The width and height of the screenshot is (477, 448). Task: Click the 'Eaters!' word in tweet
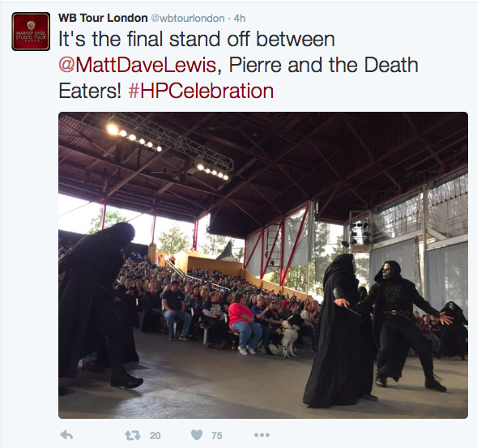point(90,91)
